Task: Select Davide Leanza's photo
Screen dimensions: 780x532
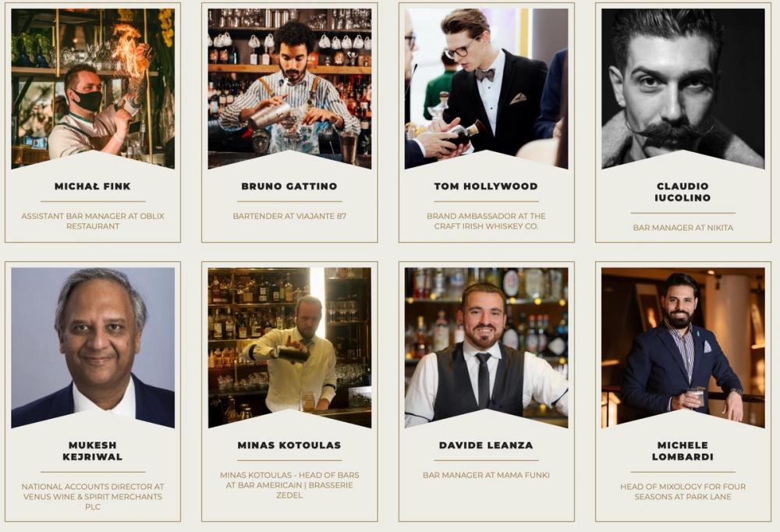Action: pyautogui.click(x=486, y=347)
